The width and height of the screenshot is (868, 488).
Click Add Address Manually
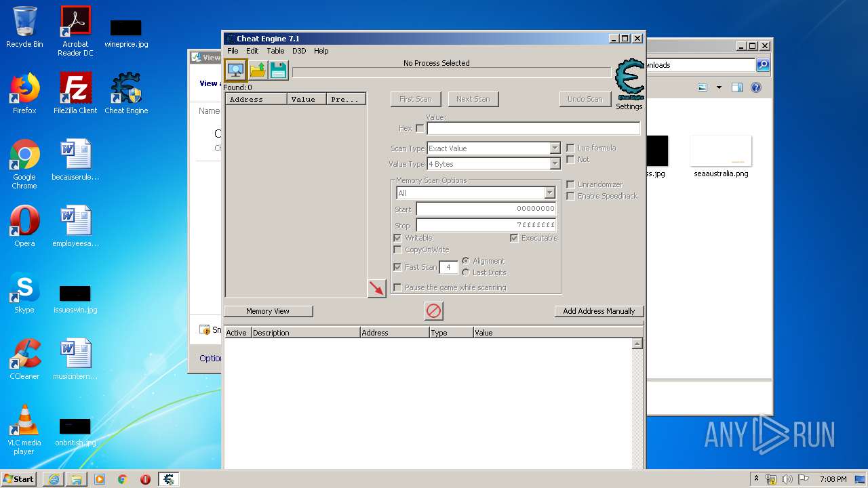(x=599, y=311)
